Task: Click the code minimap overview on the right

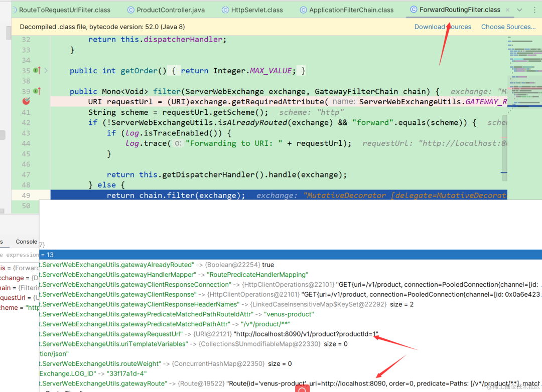Action: (524, 74)
